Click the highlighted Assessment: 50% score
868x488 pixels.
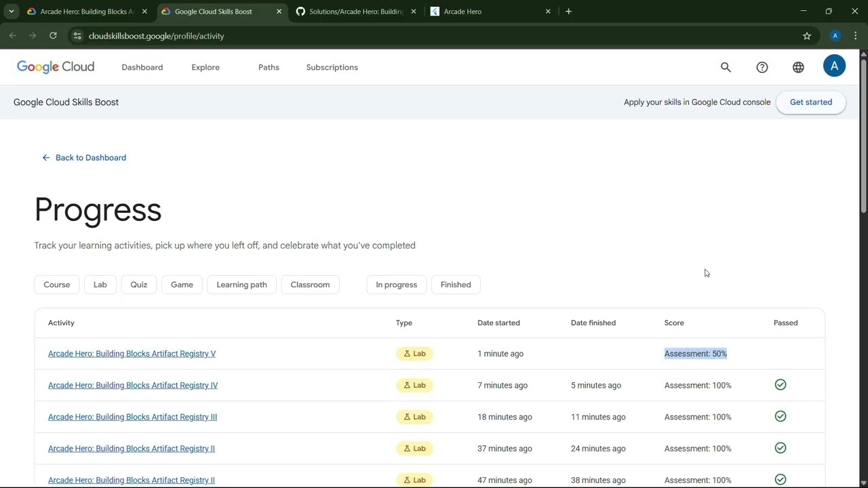coord(696,354)
